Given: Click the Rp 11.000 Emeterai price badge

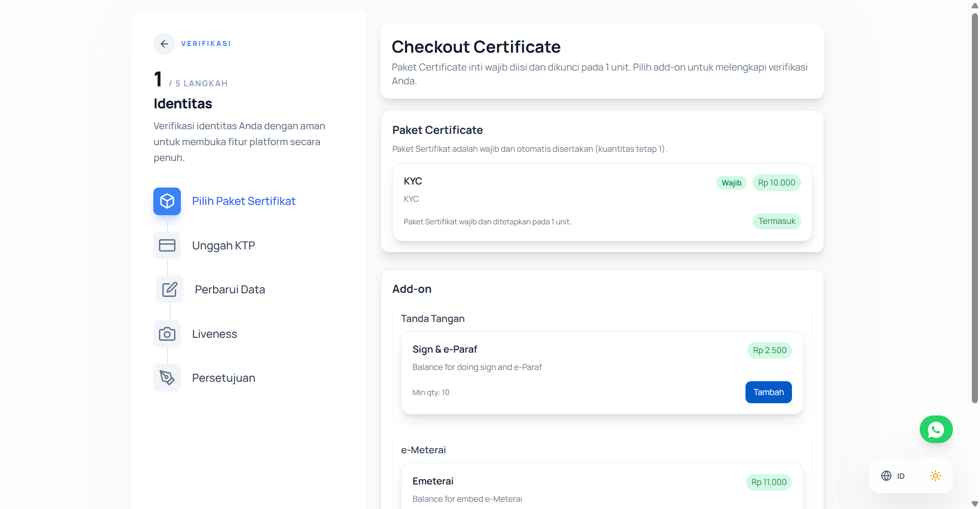Looking at the screenshot, I should pyautogui.click(x=769, y=482).
